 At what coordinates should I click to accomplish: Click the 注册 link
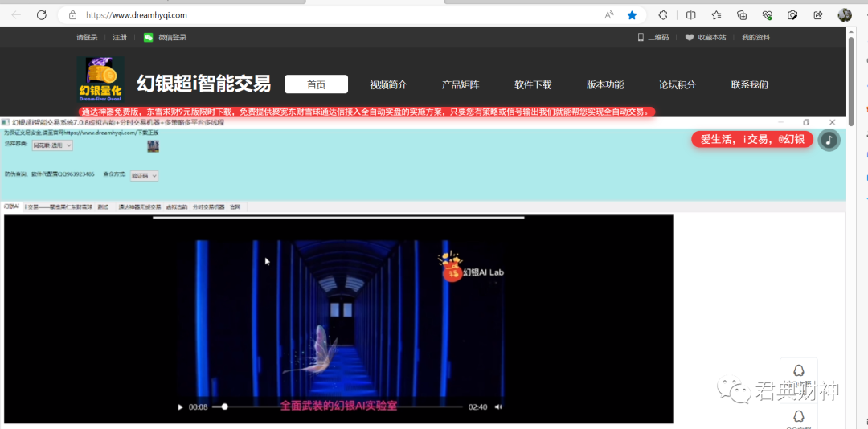pos(120,37)
